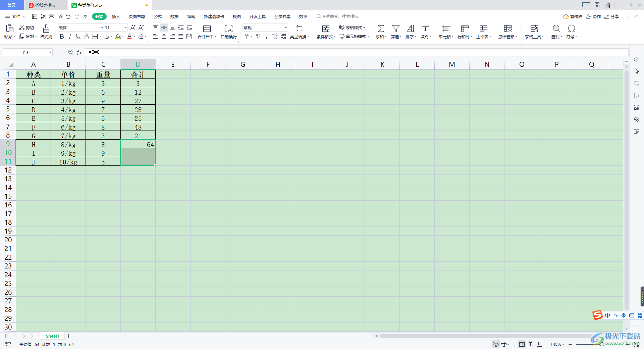Toggle strikethrough text formatting
644x349 pixels.
coord(87,36)
